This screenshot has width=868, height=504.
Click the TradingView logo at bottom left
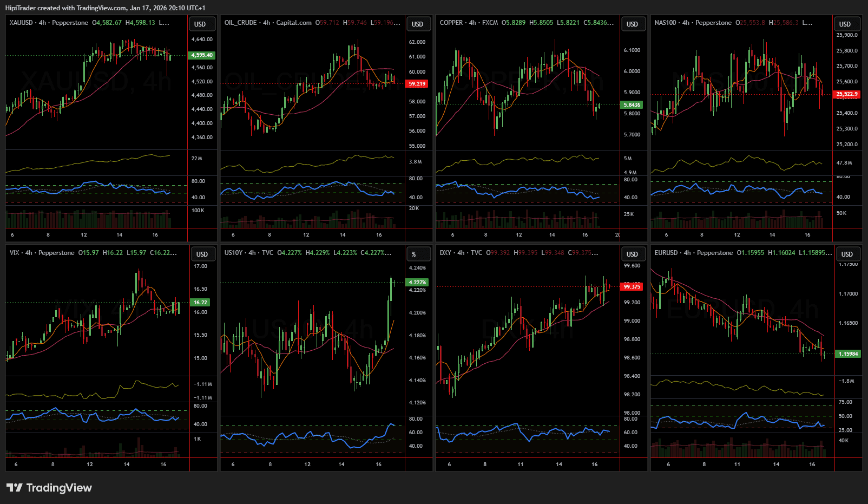tap(49, 488)
